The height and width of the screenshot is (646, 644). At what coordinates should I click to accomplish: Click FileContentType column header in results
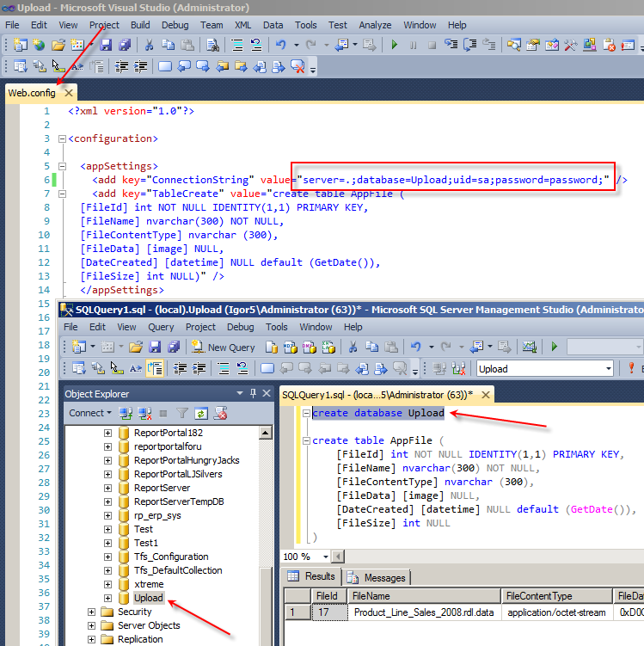pyautogui.click(x=556, y=596)
